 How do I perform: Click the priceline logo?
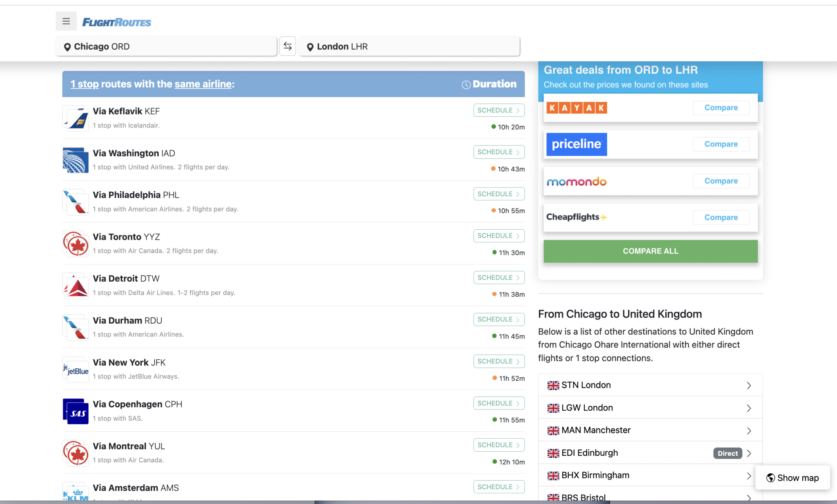(577, 144)
